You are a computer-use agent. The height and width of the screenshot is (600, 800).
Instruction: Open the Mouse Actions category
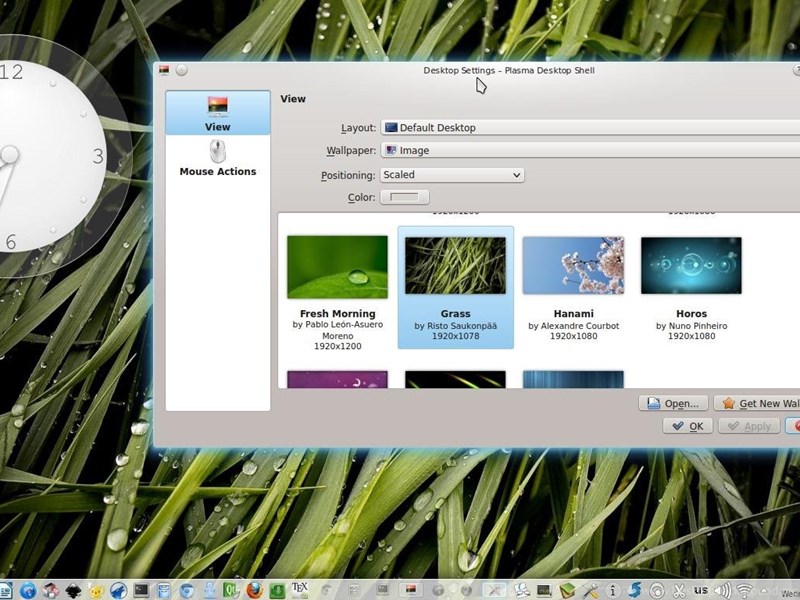coord(218,158)
